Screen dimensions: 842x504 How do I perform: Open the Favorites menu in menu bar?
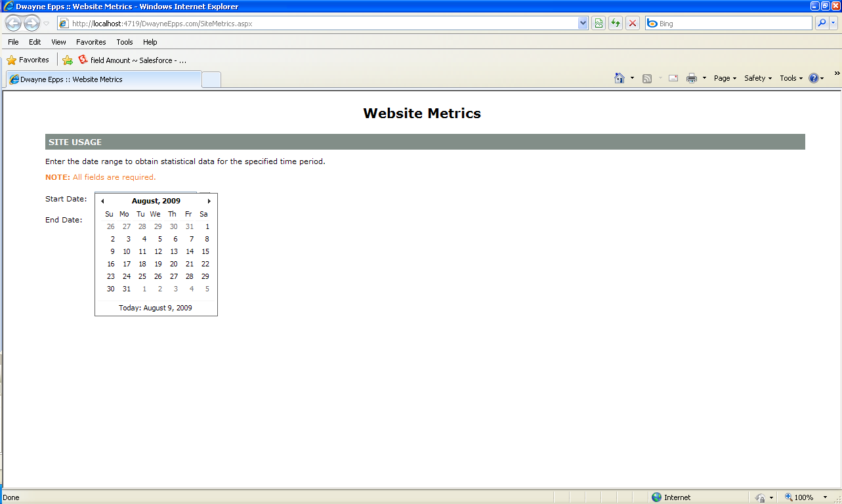click(91, 42)
